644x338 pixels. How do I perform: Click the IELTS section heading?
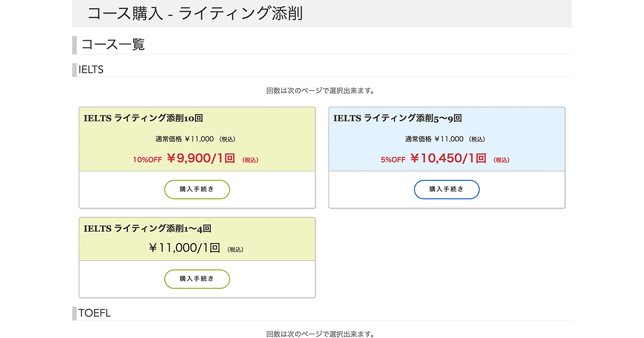click(91, 70)
